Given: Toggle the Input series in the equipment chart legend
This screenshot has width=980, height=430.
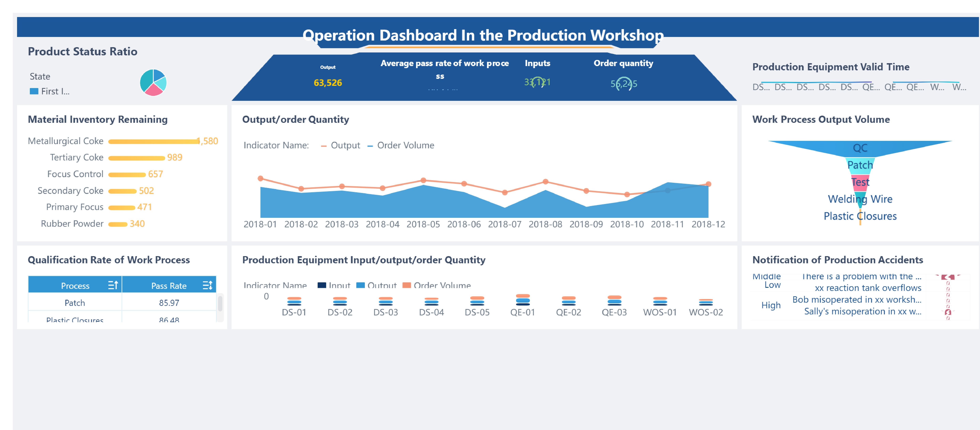Looking at the screenshot, I should click(334, 285).
